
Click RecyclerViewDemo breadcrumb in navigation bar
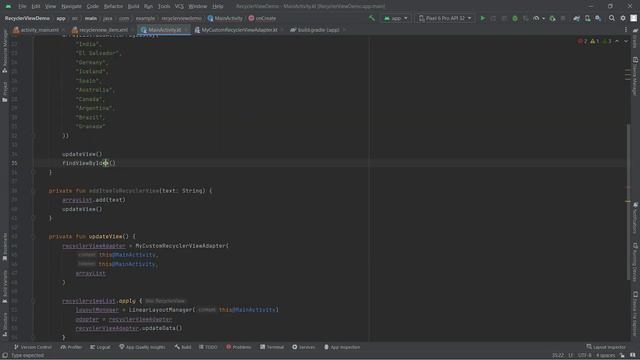coord(27,18)
